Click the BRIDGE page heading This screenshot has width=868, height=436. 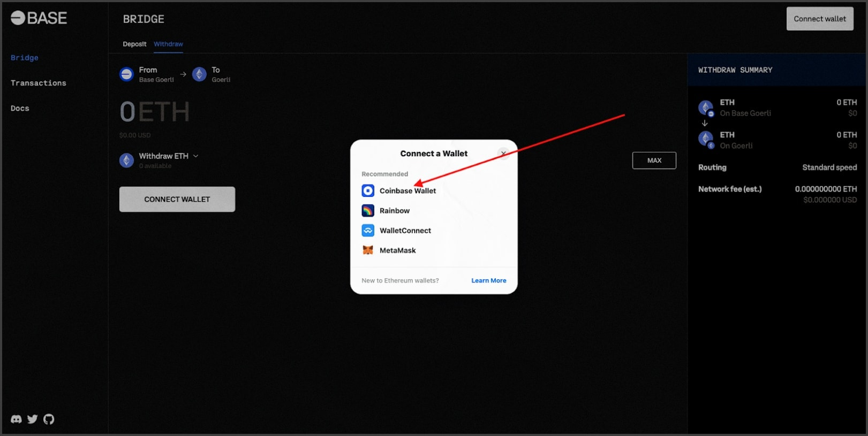[x=144, y=19]
